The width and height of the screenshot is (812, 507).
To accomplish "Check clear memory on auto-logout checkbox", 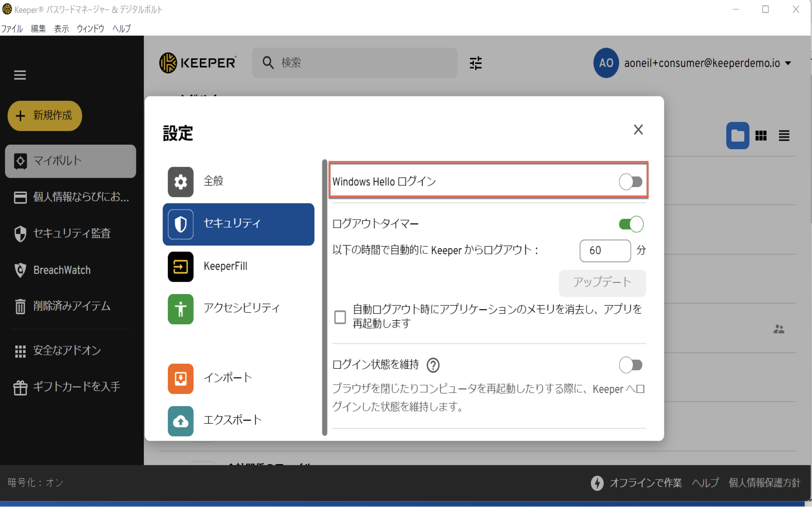I will pos(340,317).
